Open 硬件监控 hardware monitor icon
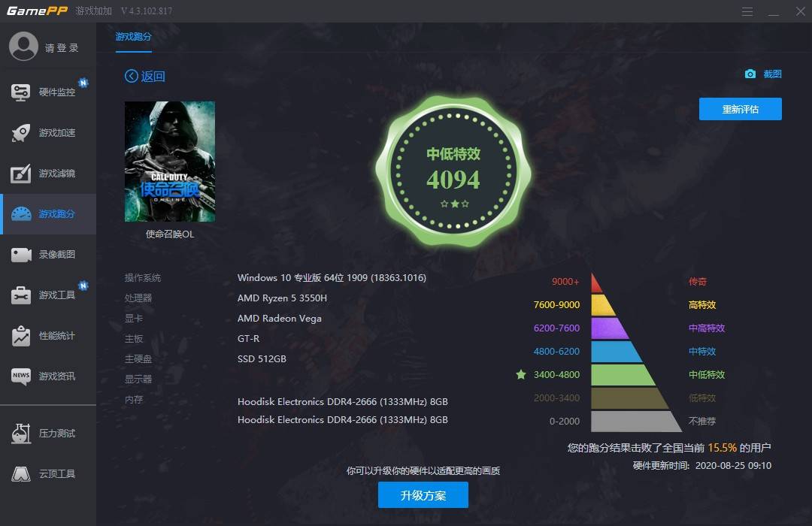Viewport: 812px width, 526px height. tap(21, 92)
